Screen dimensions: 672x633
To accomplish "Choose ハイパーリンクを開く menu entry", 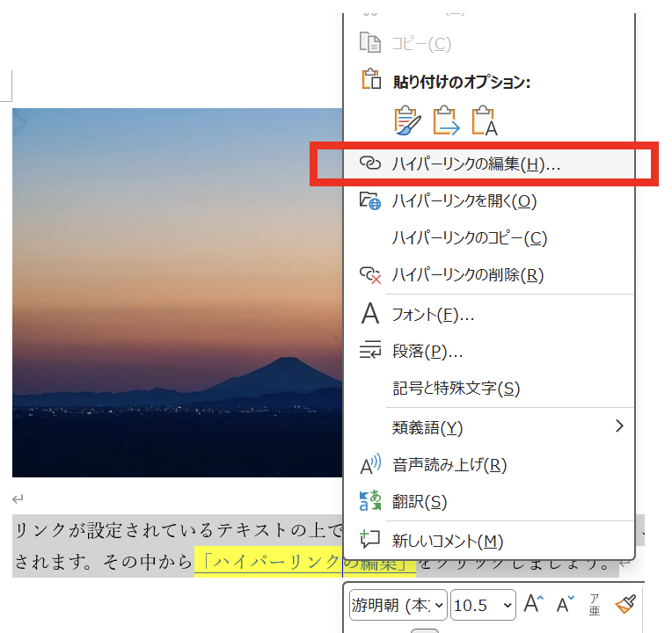I will [464, 201].
